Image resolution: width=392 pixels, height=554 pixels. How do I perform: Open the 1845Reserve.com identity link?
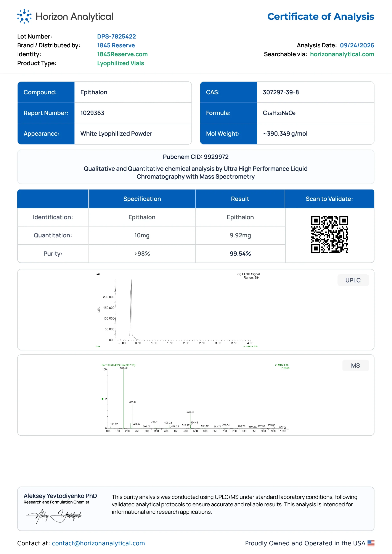pyautogui.click(x=122, y=54)
